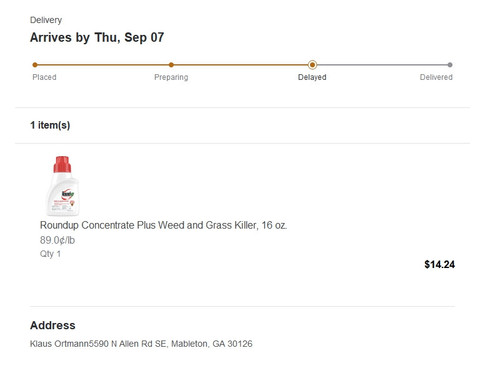The height and width of the screenshot is (391, 500).
Task: Click the Delayed step label
Action: tap(312, 77)
